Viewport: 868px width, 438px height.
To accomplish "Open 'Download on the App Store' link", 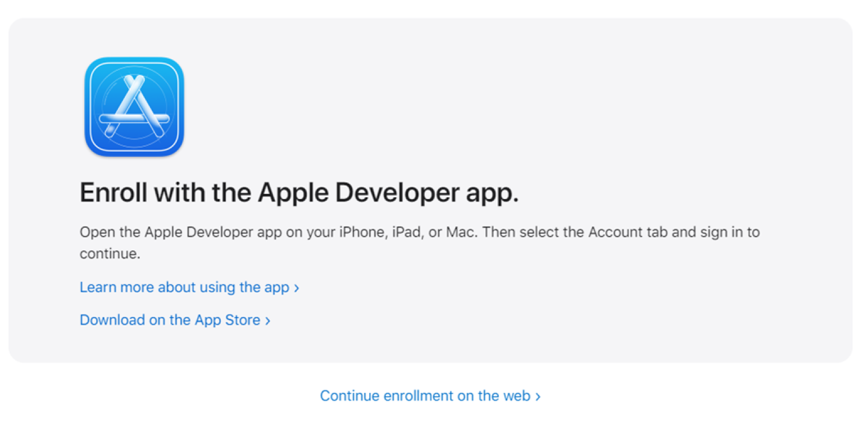I will 175,320.
